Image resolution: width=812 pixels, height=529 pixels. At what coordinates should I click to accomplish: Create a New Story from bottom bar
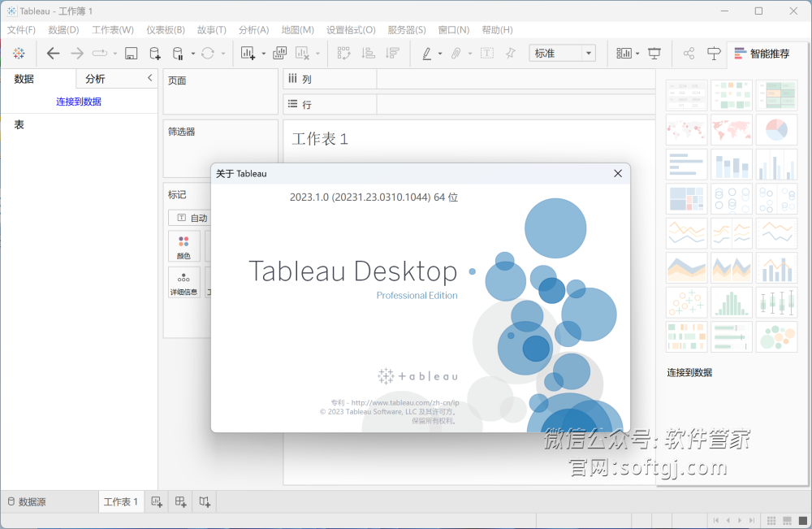point(204,501)
